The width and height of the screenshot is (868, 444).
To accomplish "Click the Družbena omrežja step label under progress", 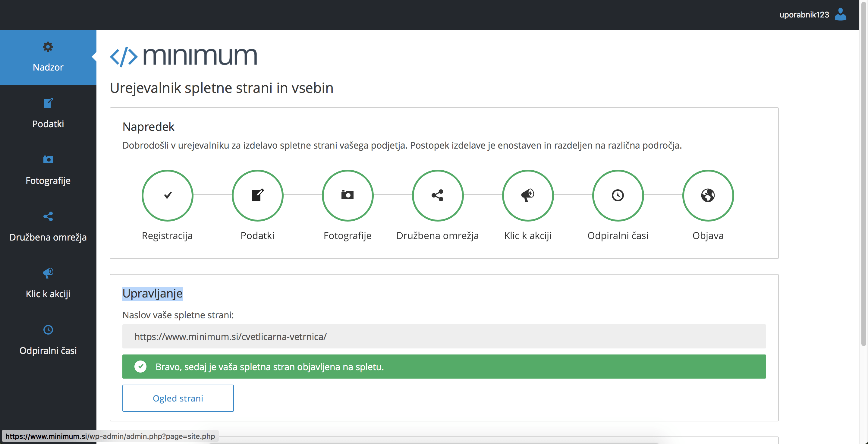I will tap(438, 236).
